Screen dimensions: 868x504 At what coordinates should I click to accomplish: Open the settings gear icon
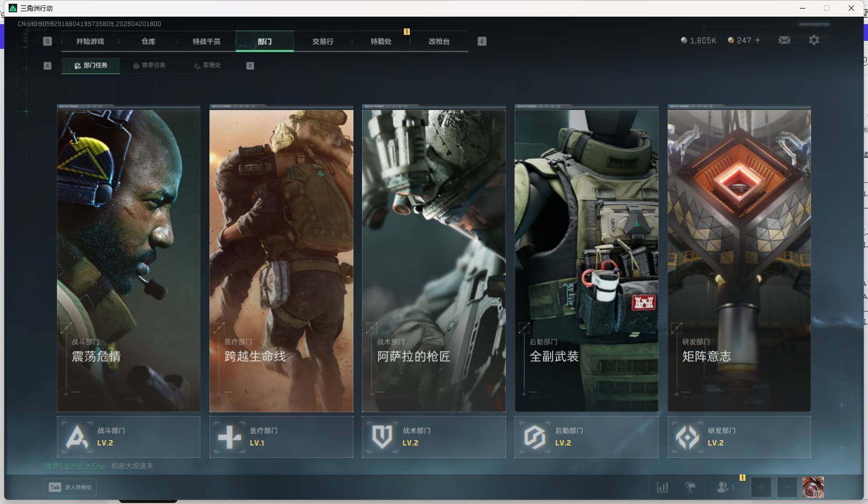coord(814,40)
